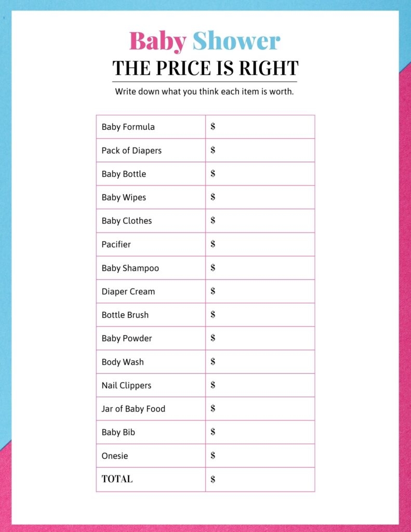
Task: Click the Pacifier price field
Action: [260, 244]
